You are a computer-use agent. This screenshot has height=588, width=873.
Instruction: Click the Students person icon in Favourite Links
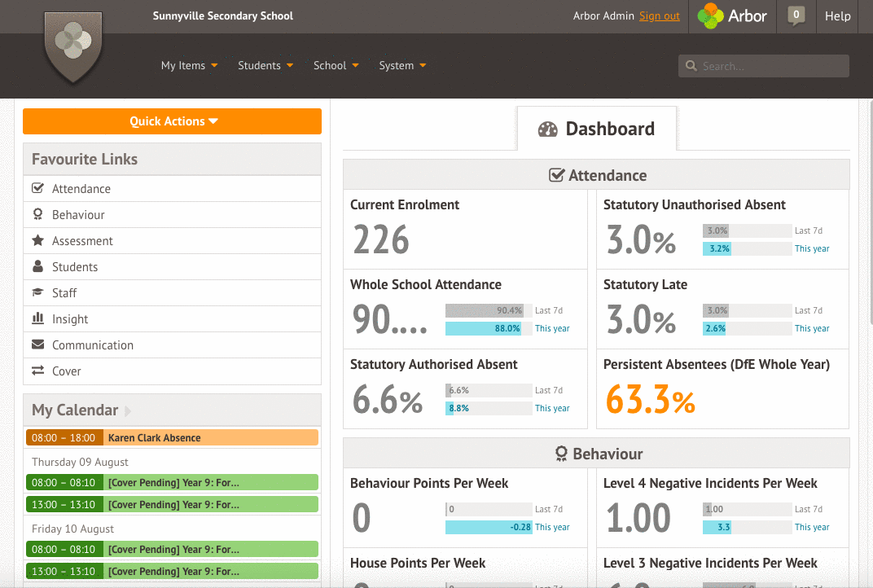37,266
